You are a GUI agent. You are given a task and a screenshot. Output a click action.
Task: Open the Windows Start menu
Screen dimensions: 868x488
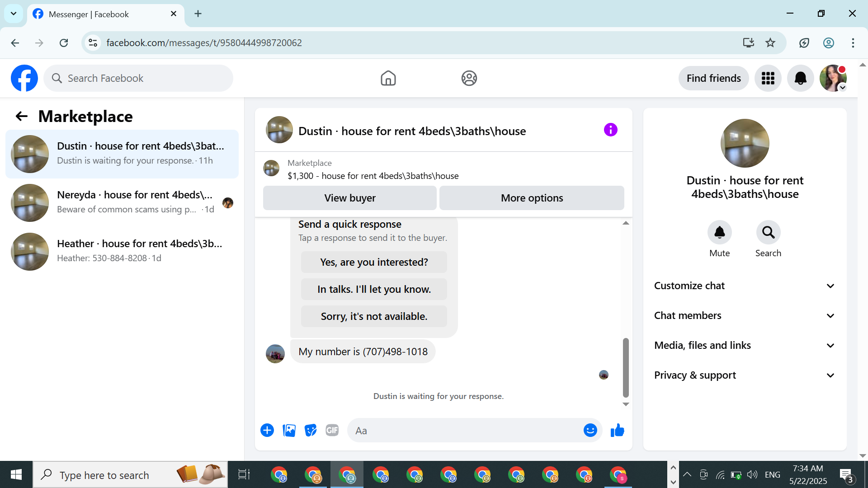coord(16,475)
